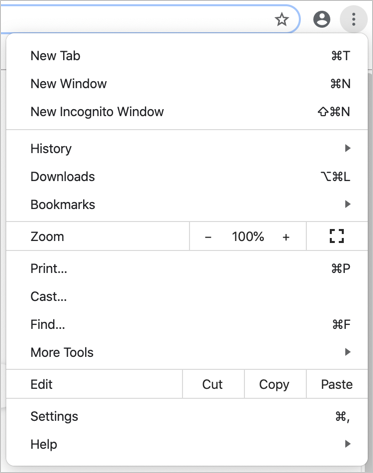
Task: Open a New Window
Action: (187, 84)
